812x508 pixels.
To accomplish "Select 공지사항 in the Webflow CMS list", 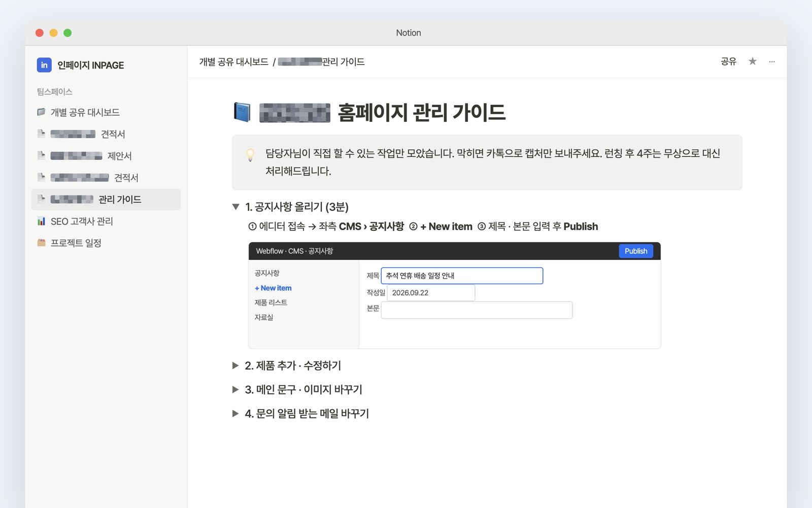I will (267, 273).
